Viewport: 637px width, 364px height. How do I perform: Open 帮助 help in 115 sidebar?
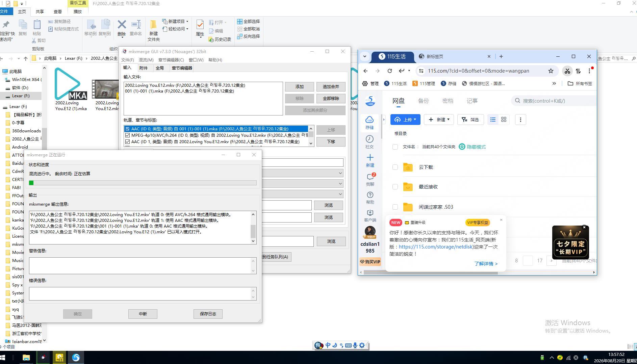[x=370, y=198]
